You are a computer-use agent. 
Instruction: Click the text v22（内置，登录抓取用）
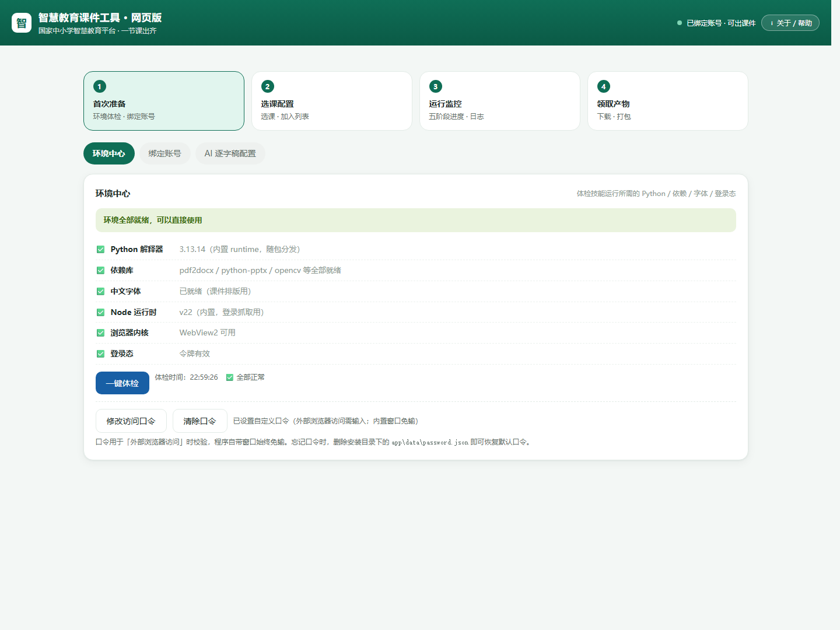(222, 312)
